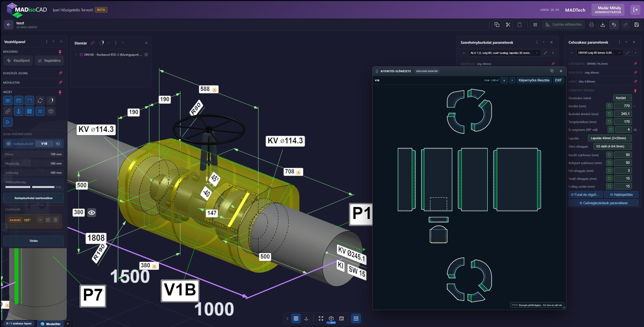Delete the 135° kiszegés csapás with trash icon
The width and height of the screenshot is (644, 327).
pos(56,220)
